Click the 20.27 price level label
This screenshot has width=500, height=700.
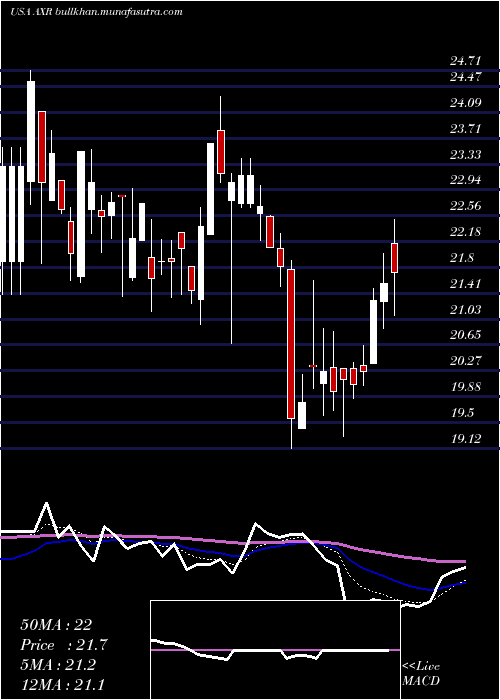pos(466,361)
